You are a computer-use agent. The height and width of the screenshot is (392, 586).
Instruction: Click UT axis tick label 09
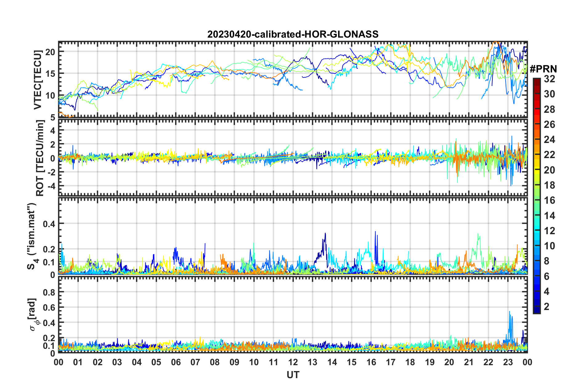pos(234,362)
